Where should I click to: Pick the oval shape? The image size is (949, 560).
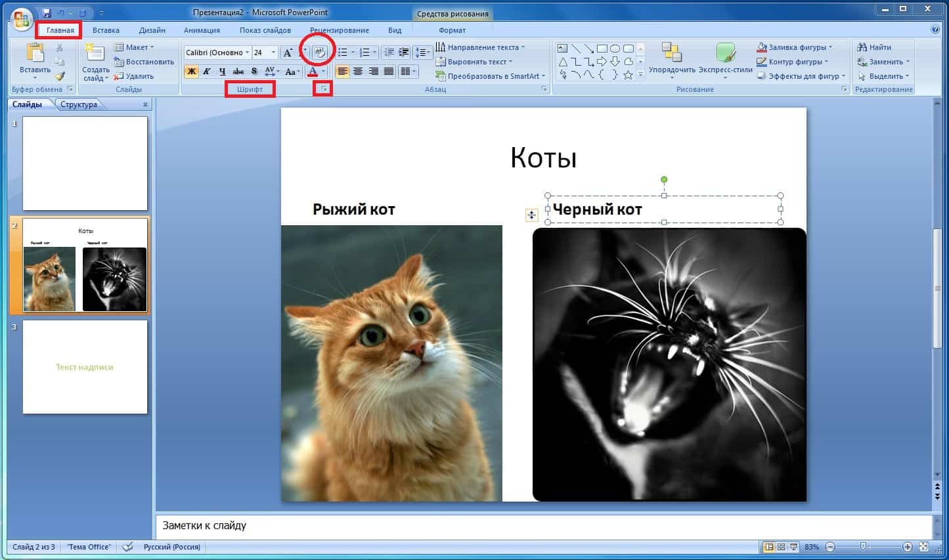click(x=615, y=48)
